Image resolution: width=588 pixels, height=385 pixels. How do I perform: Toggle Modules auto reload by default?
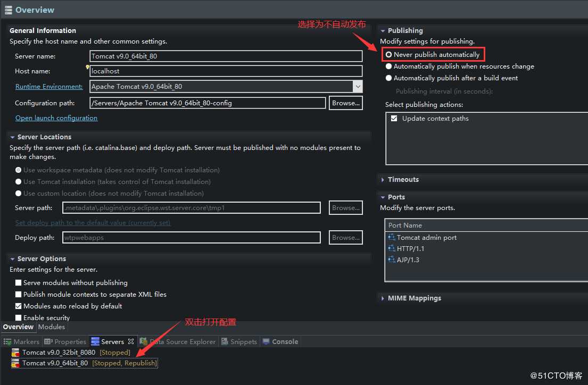[18, 306]
